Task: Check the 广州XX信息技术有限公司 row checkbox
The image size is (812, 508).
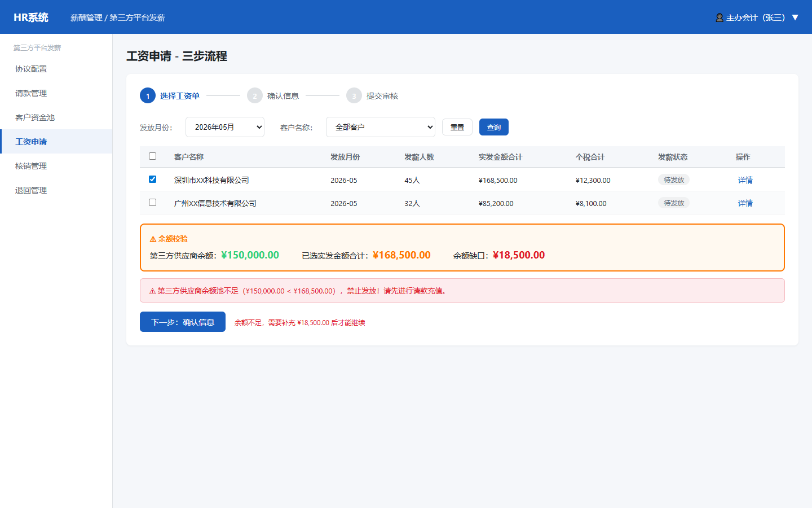Action: coord(152,203)
